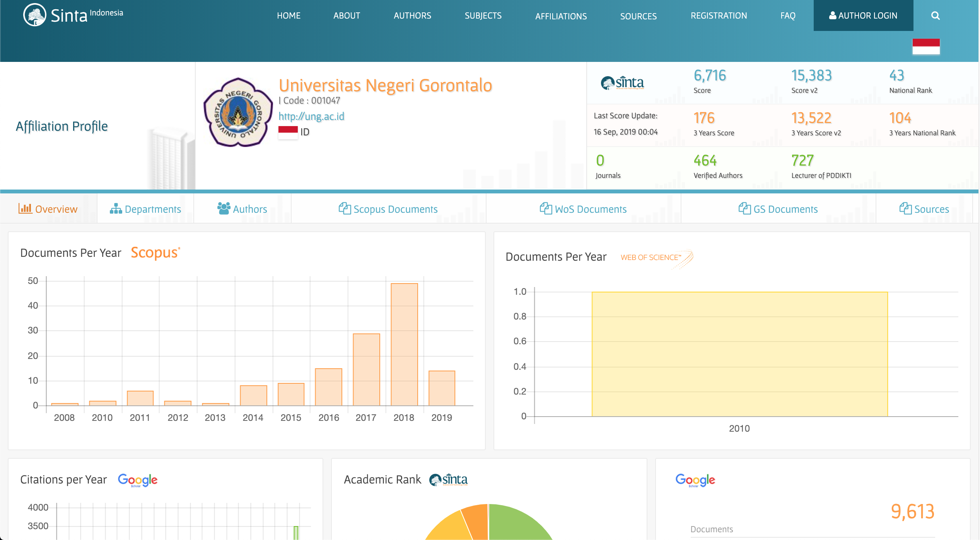Open REGISTRATION page
This screenshot has width=980, height=540.
coord(719,15)
